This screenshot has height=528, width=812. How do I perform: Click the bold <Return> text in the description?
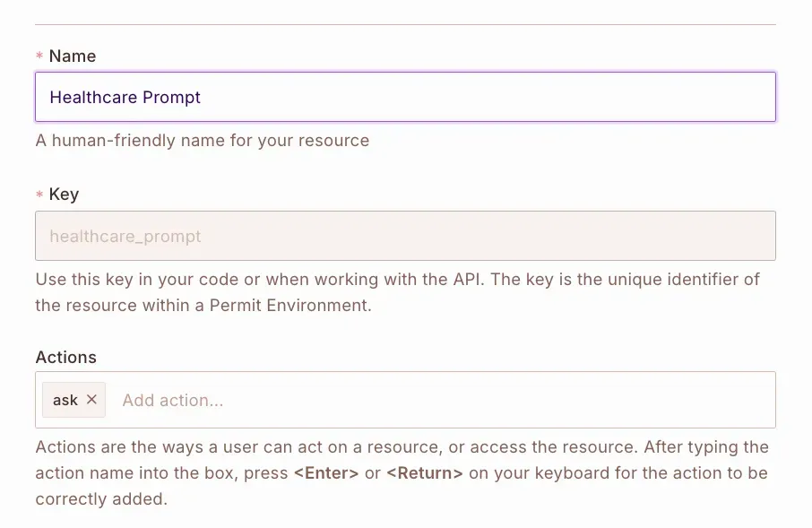[424, 472]
